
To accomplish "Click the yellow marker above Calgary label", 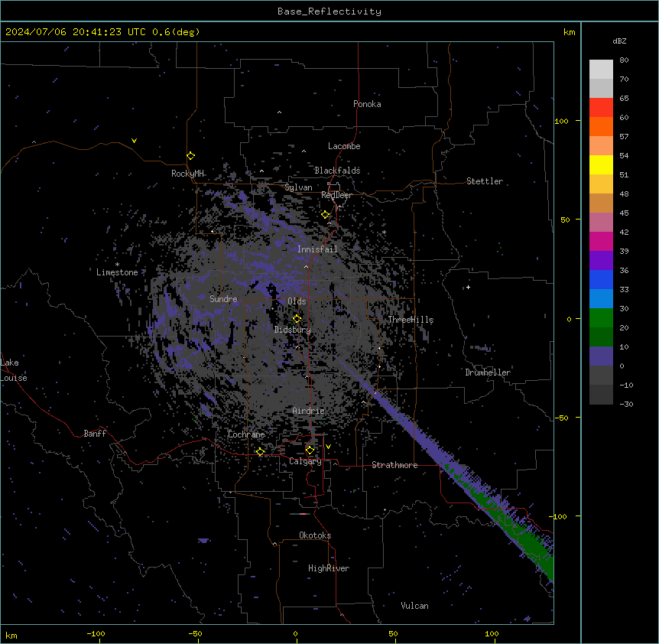I will click(310, 450).
